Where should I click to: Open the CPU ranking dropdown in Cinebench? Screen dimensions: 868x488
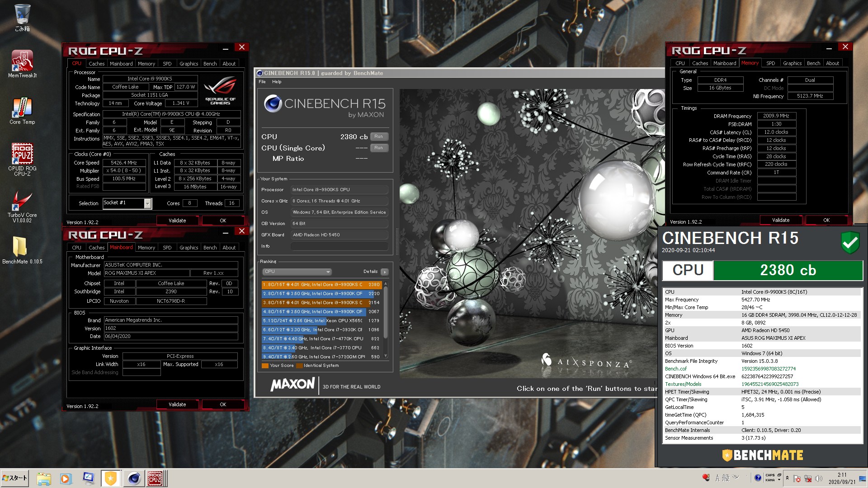(x=297, y=272)
